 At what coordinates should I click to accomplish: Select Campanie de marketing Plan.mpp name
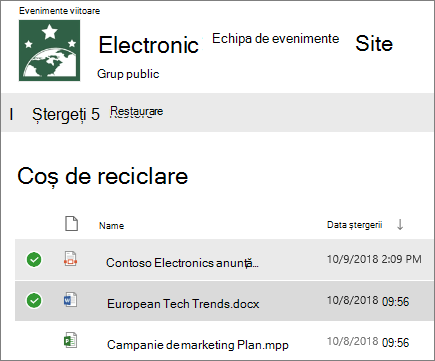[198, 345]
